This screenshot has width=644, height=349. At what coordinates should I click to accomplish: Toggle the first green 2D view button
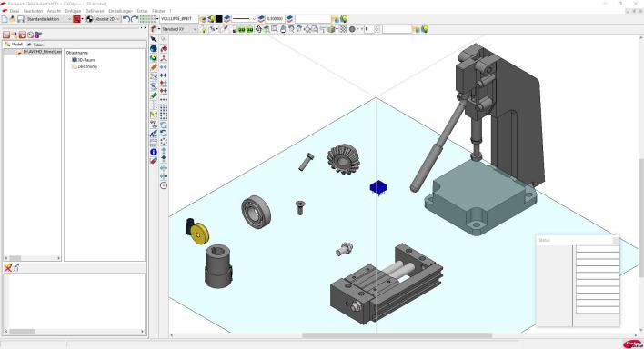242,30
